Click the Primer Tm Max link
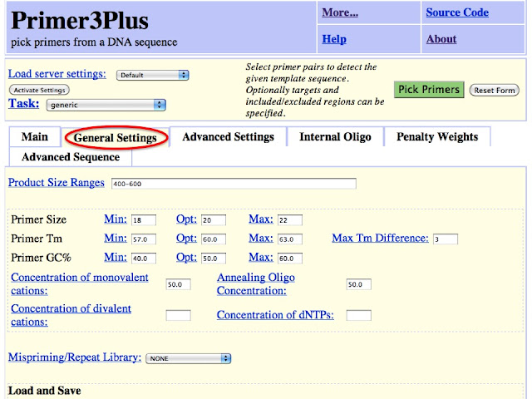 (x=261, y=239)
